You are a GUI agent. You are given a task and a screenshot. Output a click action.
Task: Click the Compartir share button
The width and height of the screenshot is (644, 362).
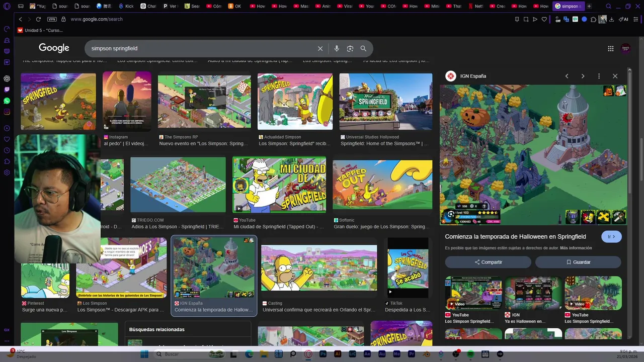coord(488,262)
